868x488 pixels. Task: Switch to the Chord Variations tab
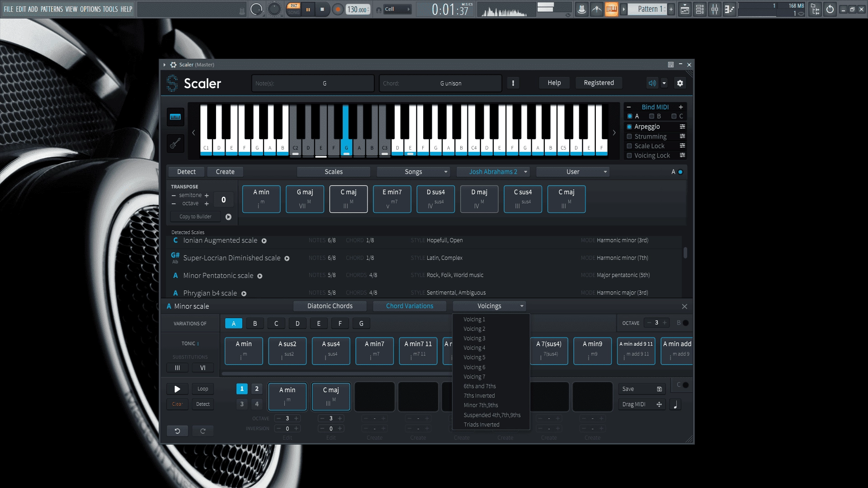click(410, 306)
